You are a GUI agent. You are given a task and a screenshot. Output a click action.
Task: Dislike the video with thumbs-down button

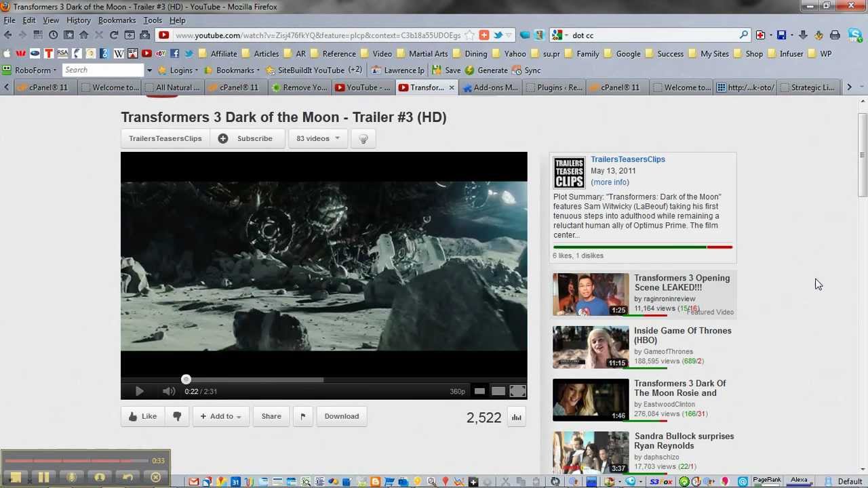[177, 416]
